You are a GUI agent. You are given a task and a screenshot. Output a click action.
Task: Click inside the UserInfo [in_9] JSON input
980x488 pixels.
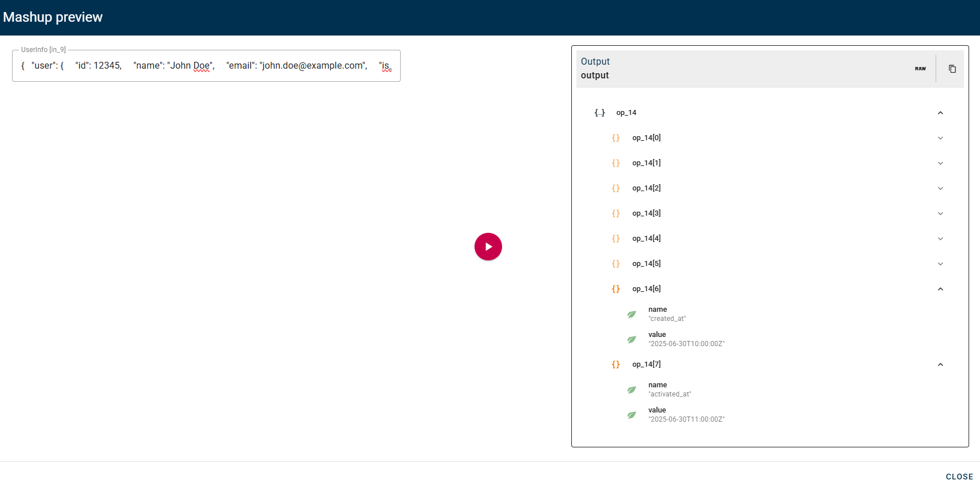[x=206, y=66]
